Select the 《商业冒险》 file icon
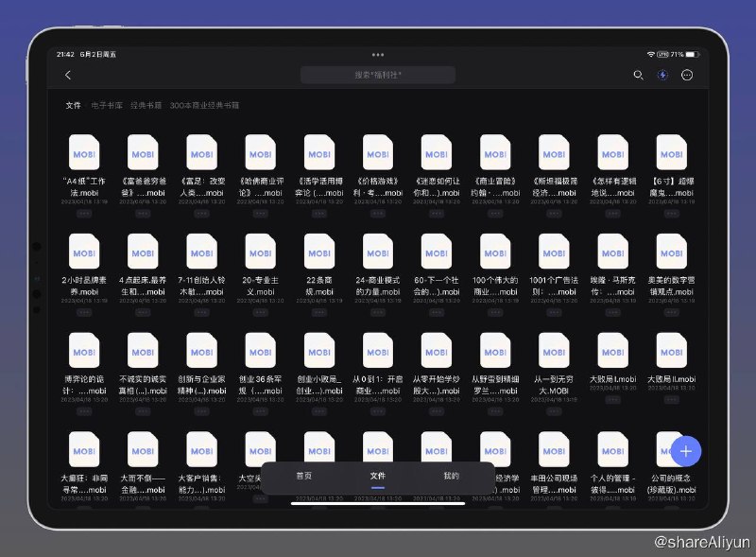This screenshot has height=557, width=756. pos(495,151)
